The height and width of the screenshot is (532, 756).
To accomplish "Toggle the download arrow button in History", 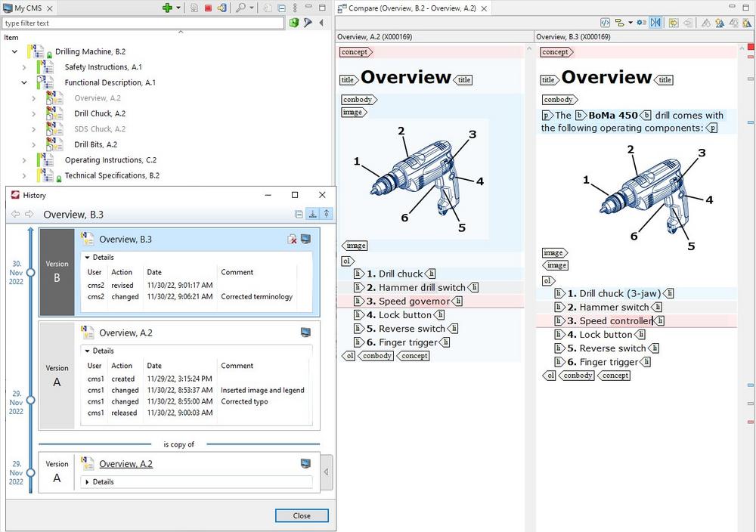I will 312,215.
